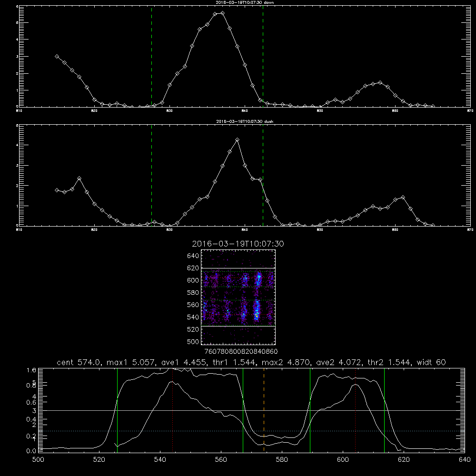Viewport: 476px width, 476px height.
Task: Click the dawn plot secondary peak near 858
Action: point(380,82)
